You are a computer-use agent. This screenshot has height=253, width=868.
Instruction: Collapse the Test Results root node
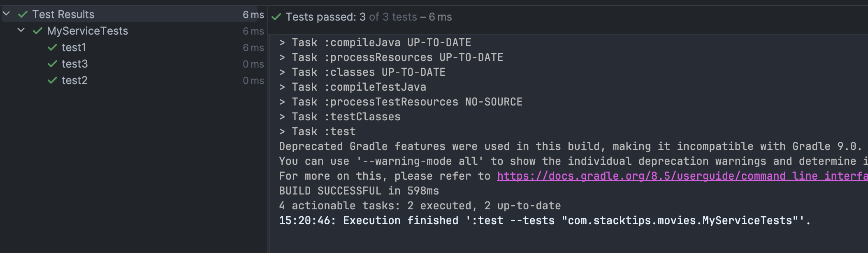(7, 14)
